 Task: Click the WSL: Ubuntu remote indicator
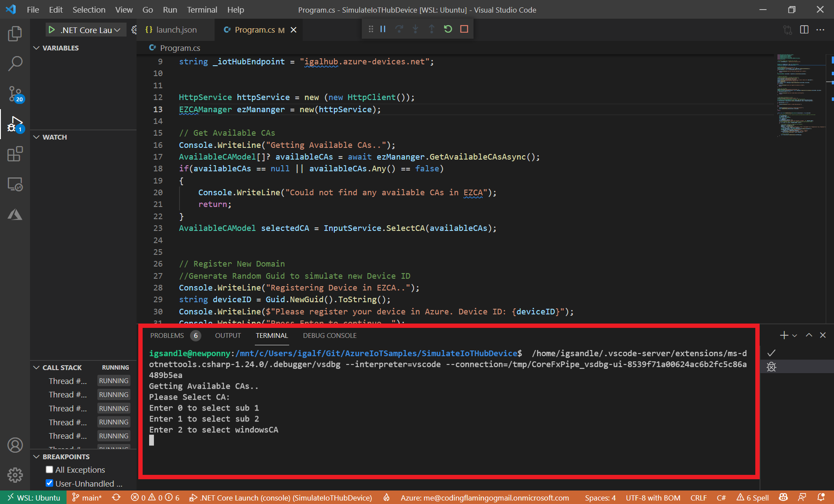[x=33, y=497]
